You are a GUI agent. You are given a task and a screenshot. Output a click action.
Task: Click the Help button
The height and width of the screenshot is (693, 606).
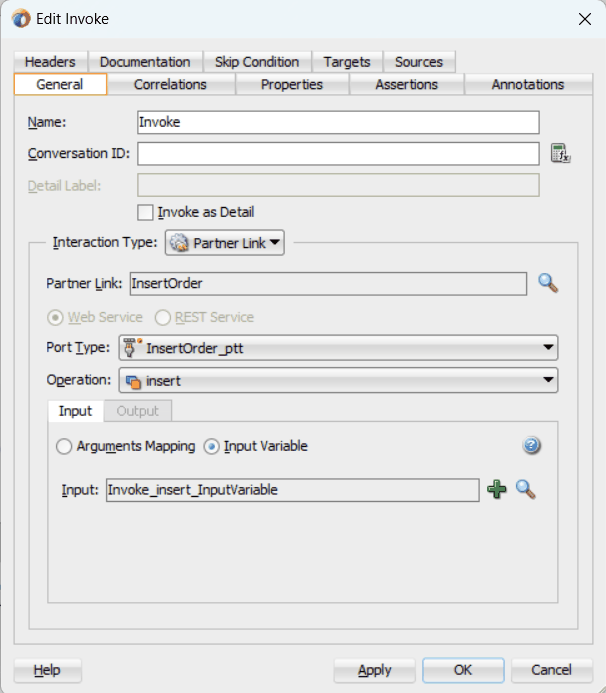(47, 670)
